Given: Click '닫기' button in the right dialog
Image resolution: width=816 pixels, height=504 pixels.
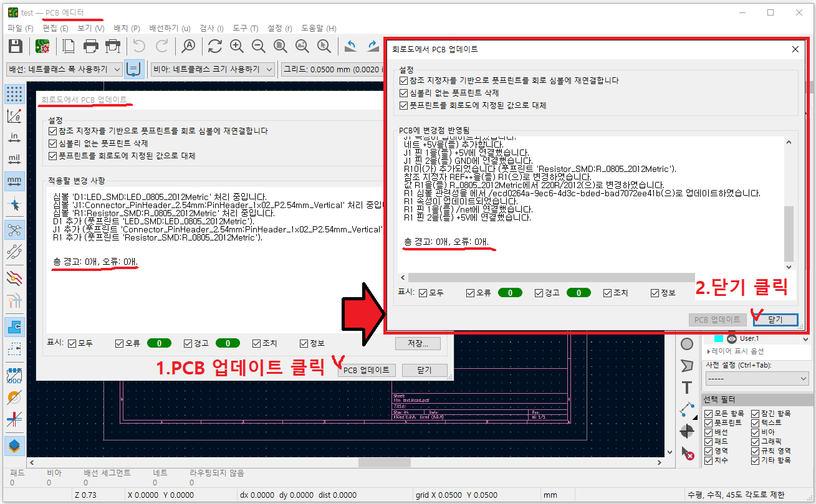Looking at the screenshot, I should pos(775,320).
